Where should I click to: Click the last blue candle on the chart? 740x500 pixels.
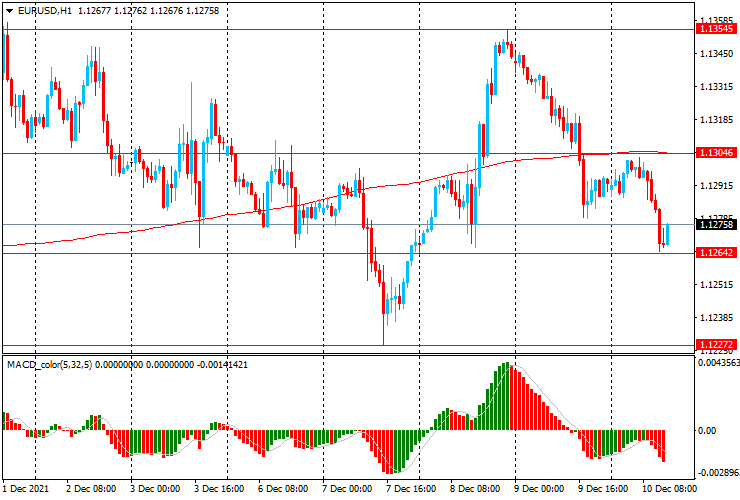(667, 235)
